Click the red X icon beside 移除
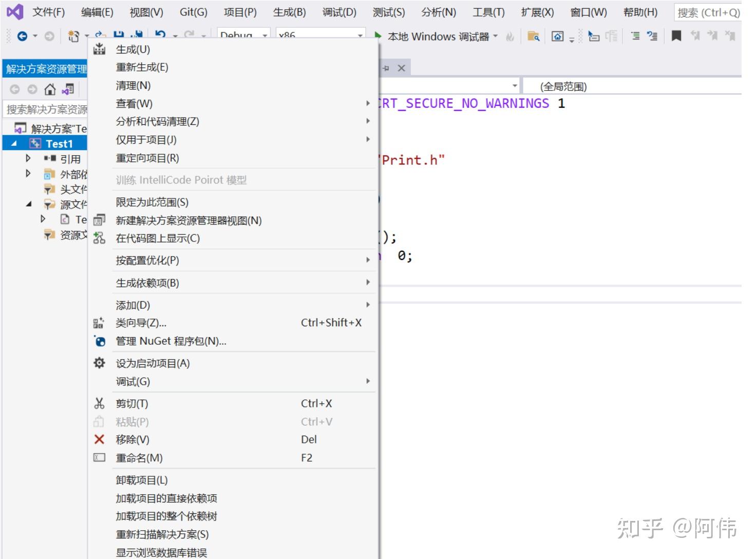 [x=99, y=439]
